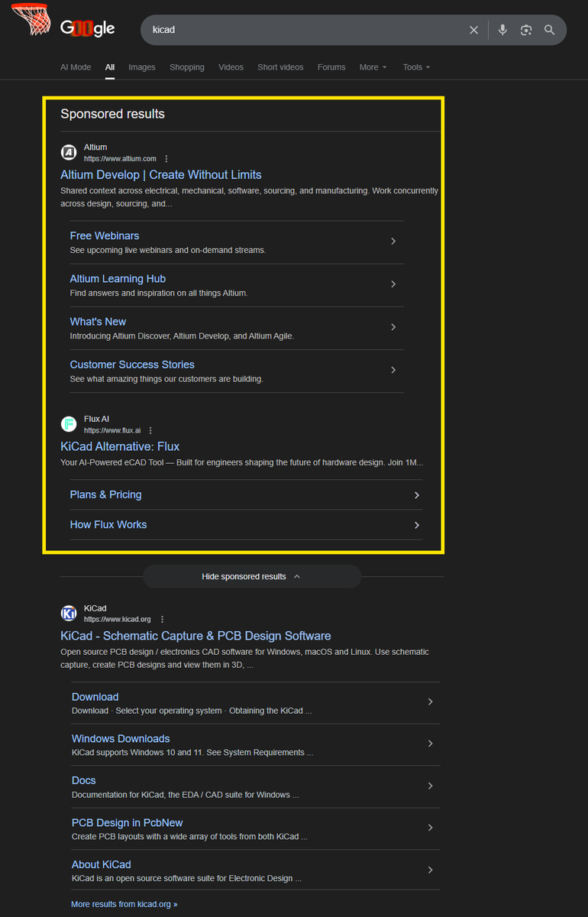Click chevron on Windows Downloads row

pyautogui.click(x=431, y=744)
